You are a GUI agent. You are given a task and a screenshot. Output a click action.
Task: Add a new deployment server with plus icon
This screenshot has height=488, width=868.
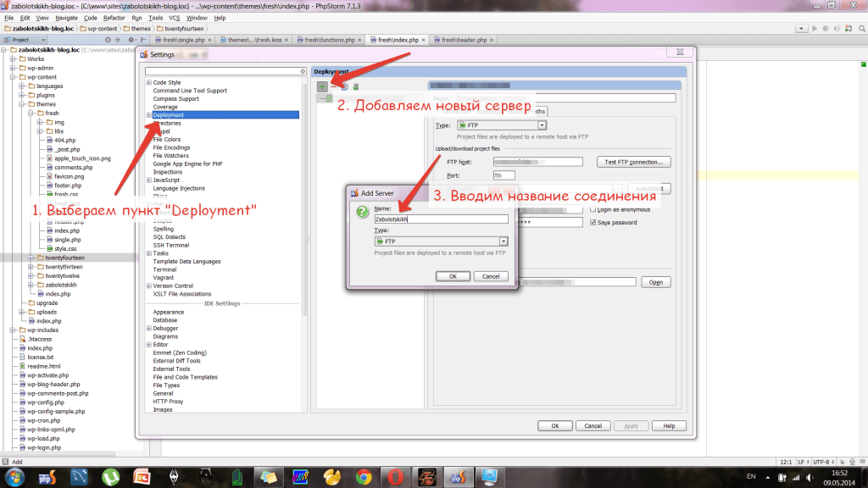pyautogui.click(x=322, y=87)
